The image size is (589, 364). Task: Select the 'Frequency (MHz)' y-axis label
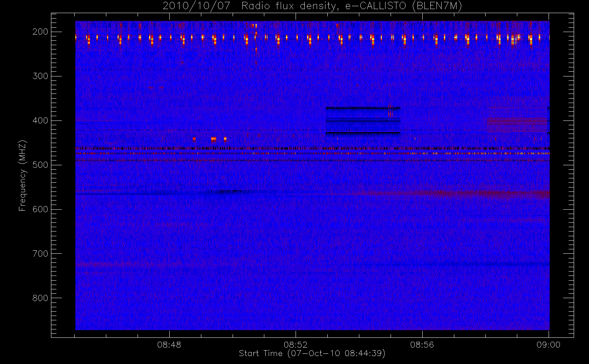click(23, 175)
